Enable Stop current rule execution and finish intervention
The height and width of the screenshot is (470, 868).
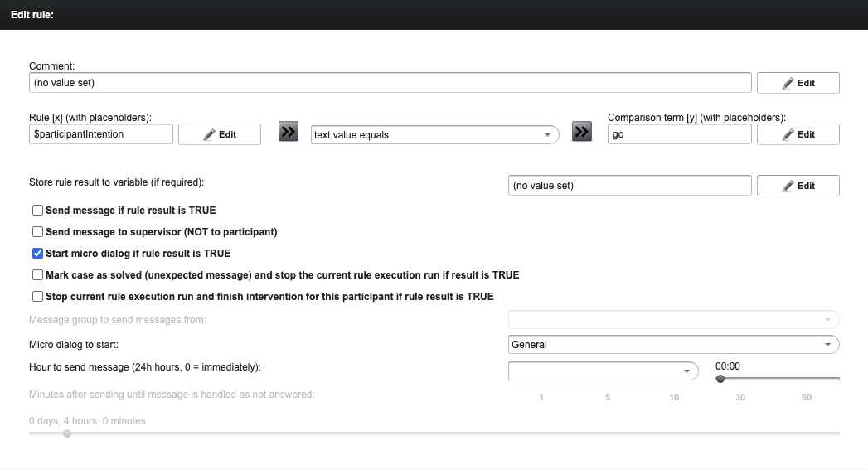tap(37, 297)
